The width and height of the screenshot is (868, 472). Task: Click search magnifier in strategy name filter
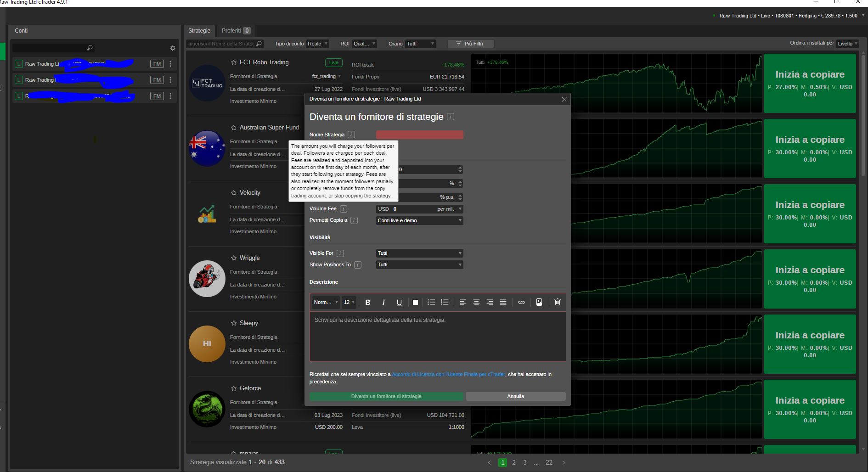click(x=259, y=44)
